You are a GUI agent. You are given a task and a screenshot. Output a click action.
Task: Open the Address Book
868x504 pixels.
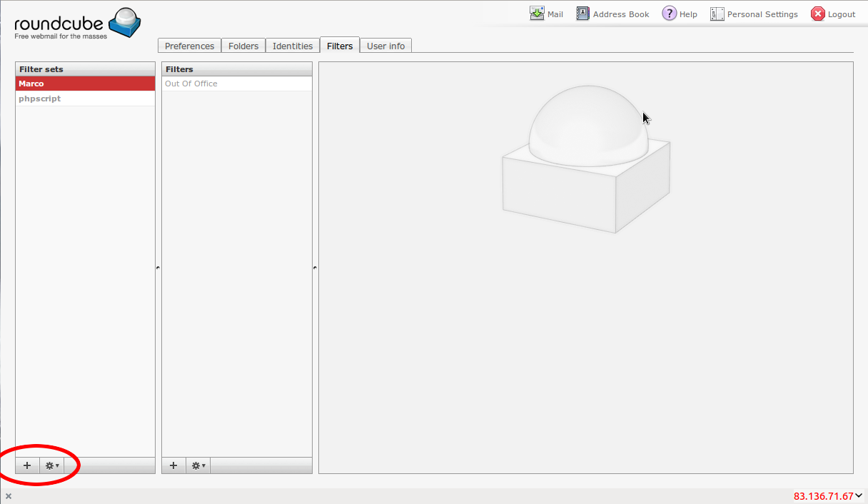[583, 14]
